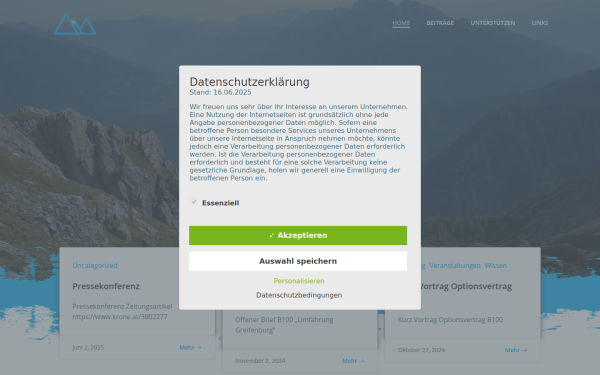The width and height of the screenshot is (600, 375).
Task: Click Mehr link dated Oktober 27, 2024
Action: point(516,350)
